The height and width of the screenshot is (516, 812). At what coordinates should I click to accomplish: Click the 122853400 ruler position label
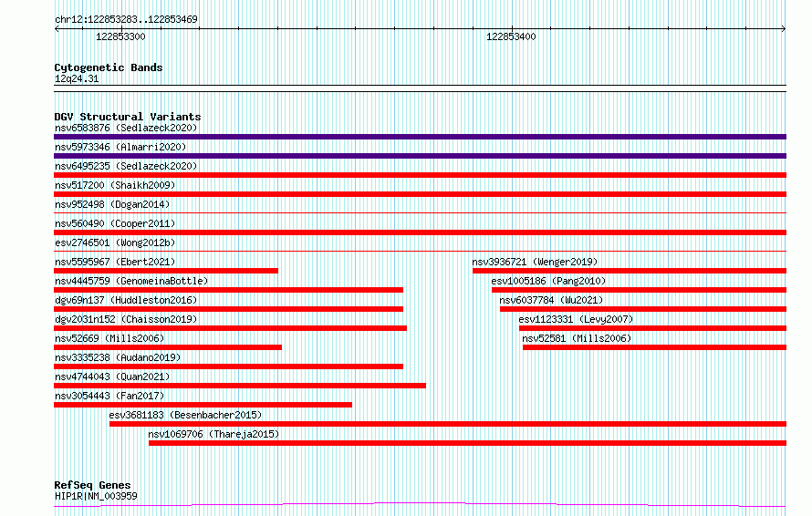pos(511,36)
